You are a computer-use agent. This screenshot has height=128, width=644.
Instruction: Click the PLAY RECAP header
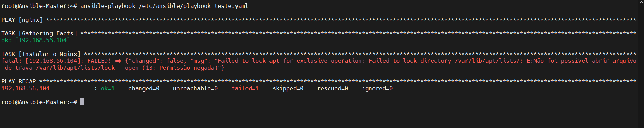coord(19,81)
